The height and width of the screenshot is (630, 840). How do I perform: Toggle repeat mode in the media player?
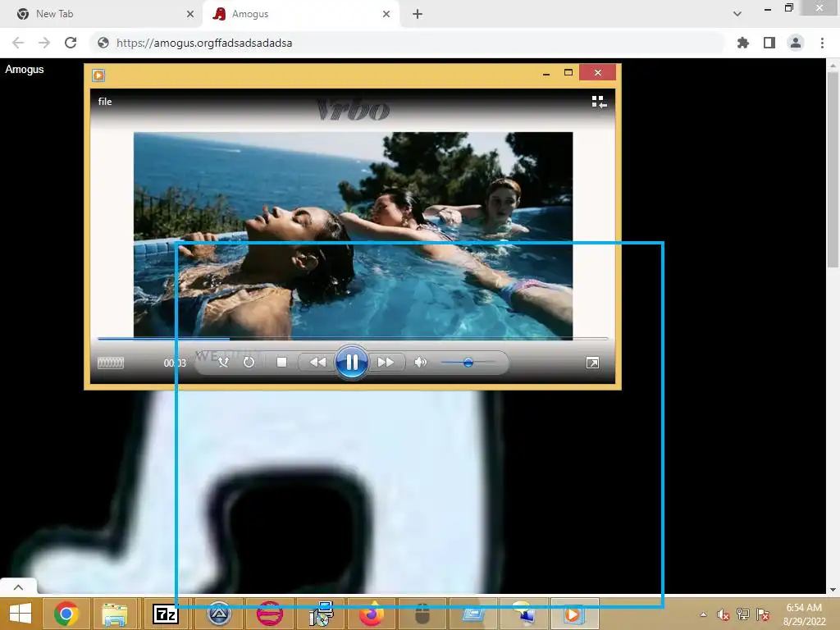click(249, 363)
